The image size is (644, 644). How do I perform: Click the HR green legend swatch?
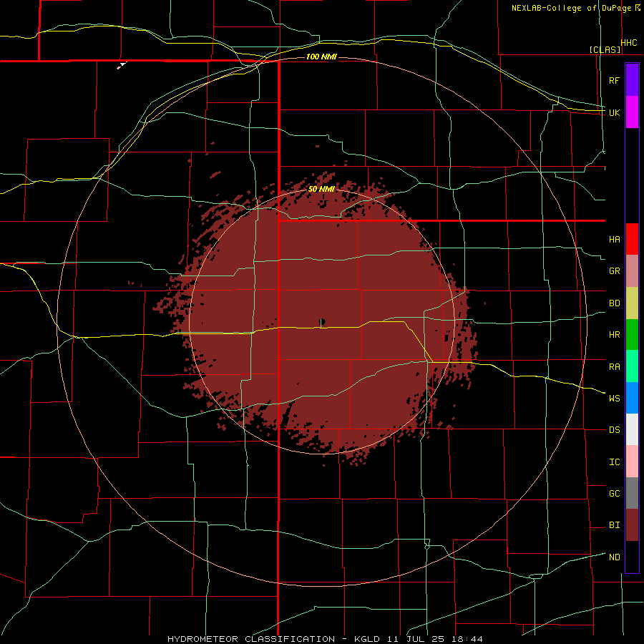click(632, 335)
